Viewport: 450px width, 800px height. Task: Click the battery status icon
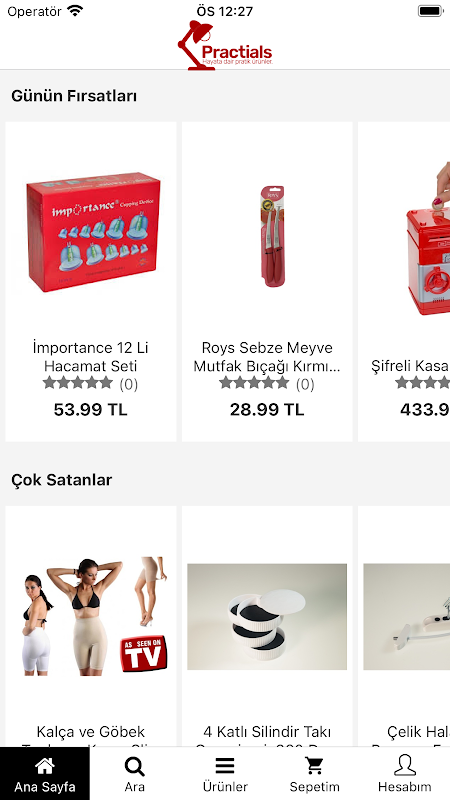[x=430, y=11]
